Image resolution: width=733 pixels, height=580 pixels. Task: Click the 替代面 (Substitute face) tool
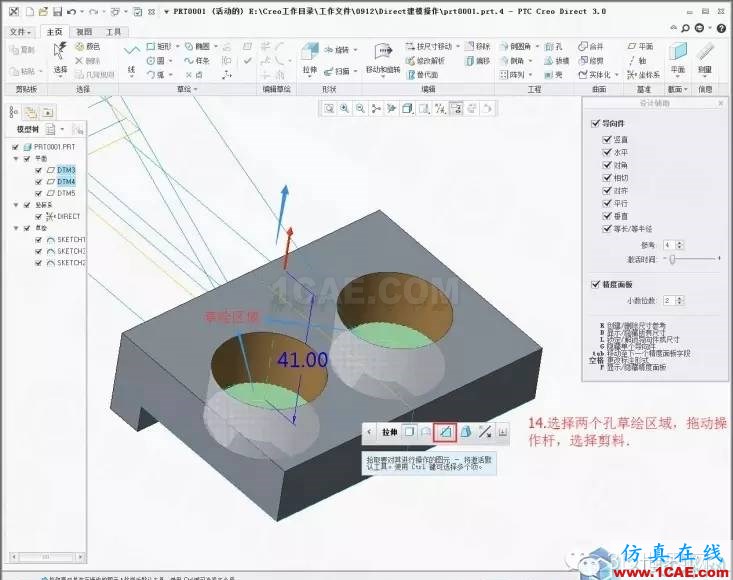[x=423, y=75]
